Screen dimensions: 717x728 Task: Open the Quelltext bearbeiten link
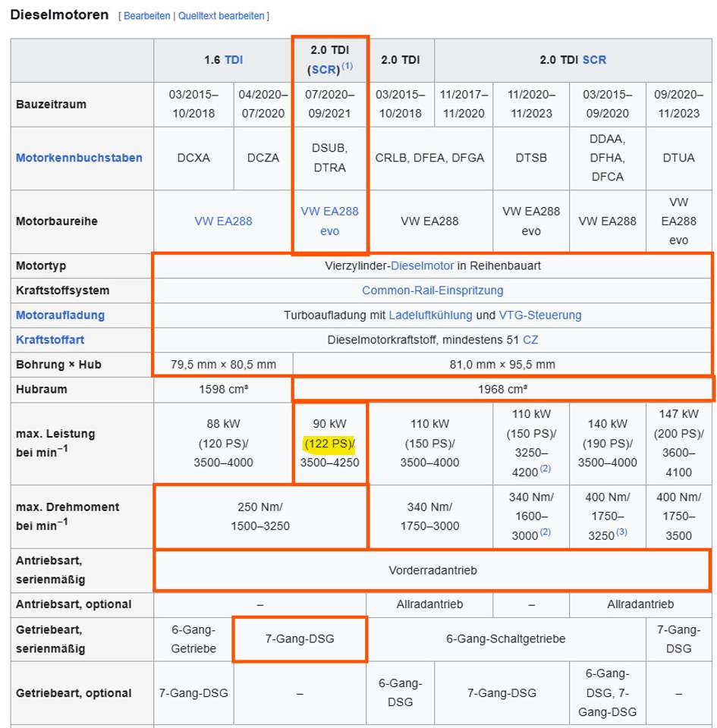point(221,16)
